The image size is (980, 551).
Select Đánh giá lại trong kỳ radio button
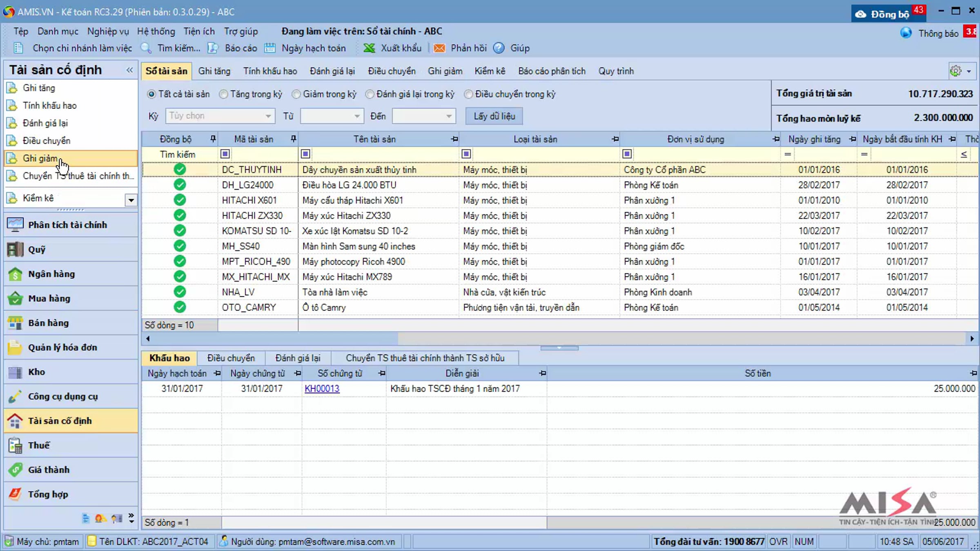click(370, 94)
